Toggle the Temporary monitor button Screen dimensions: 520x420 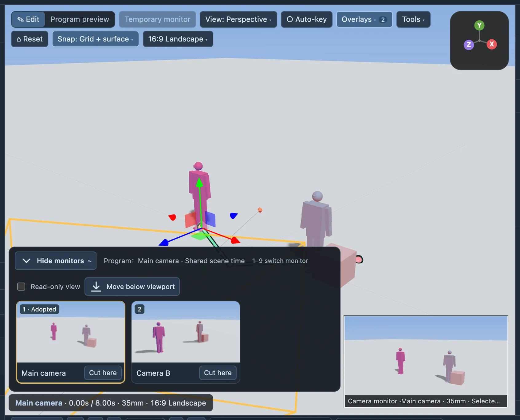pos(157,19)
